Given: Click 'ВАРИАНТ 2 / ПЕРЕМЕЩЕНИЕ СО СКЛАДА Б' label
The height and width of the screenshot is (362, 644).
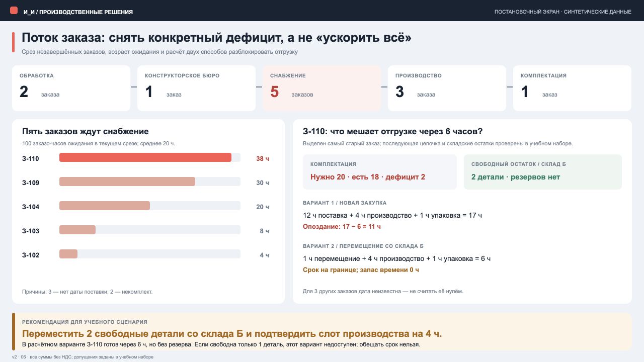Looking at the screenshot, I should tap(363, 246).
